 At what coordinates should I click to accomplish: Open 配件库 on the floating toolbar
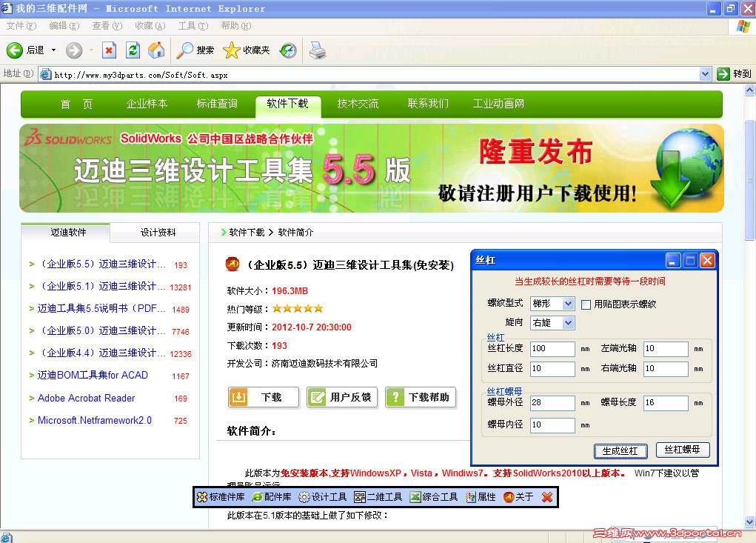point(272,497)
